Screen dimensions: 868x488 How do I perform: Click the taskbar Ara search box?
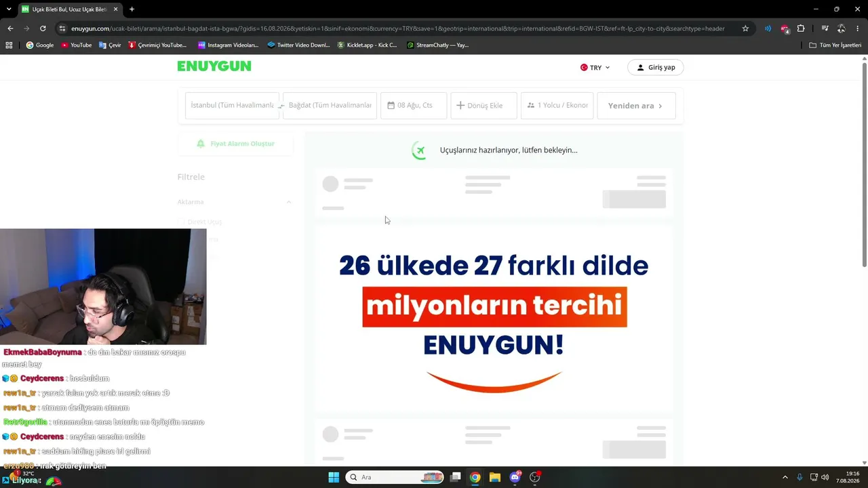395,477
